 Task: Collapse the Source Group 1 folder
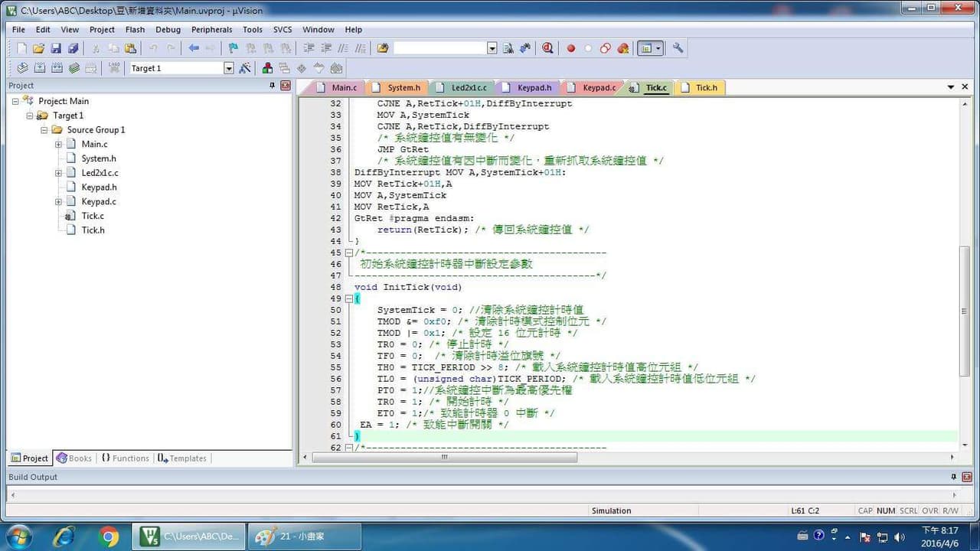[44, 130]
